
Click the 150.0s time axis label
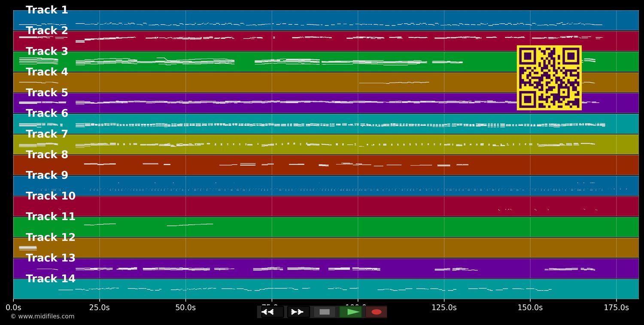(530, 307)
